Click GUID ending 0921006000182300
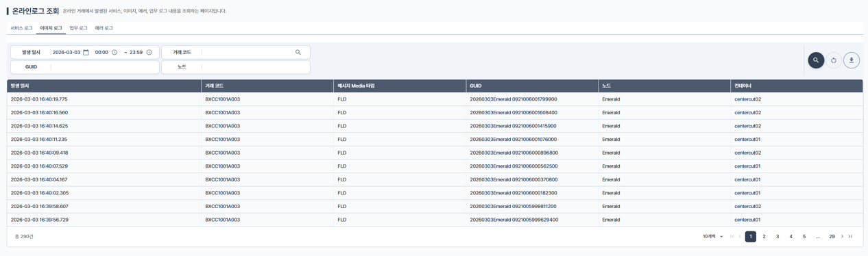The height and width of the screenshot is (256, 868). pos(514,193)
